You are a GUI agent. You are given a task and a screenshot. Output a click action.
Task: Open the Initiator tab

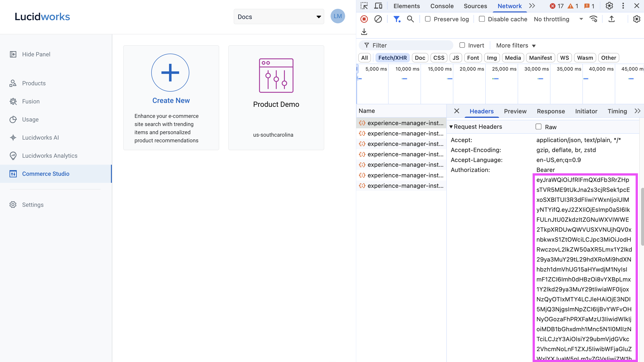click(586, 111)
